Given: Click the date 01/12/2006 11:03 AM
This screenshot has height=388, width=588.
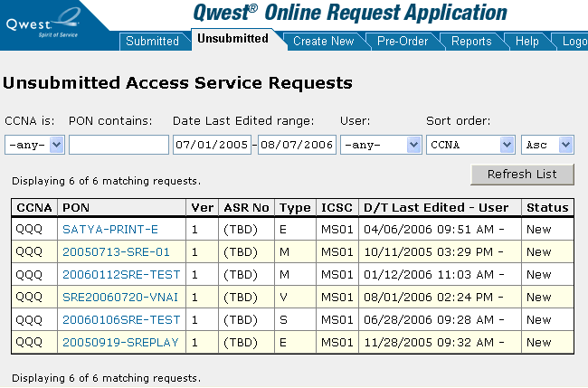Looking at the screenshot, I should 429,275.
